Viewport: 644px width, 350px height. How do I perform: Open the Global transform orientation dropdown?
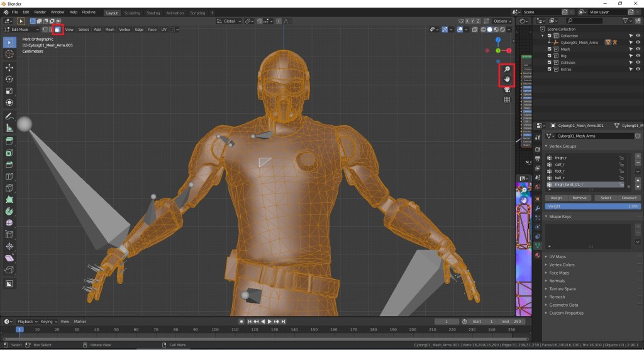(229, 21)
